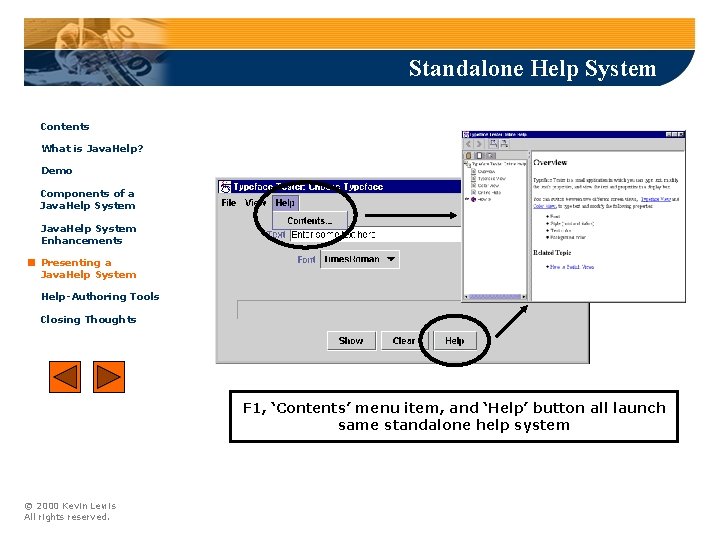Click the help window title bar icon

(x=466, y=135)
